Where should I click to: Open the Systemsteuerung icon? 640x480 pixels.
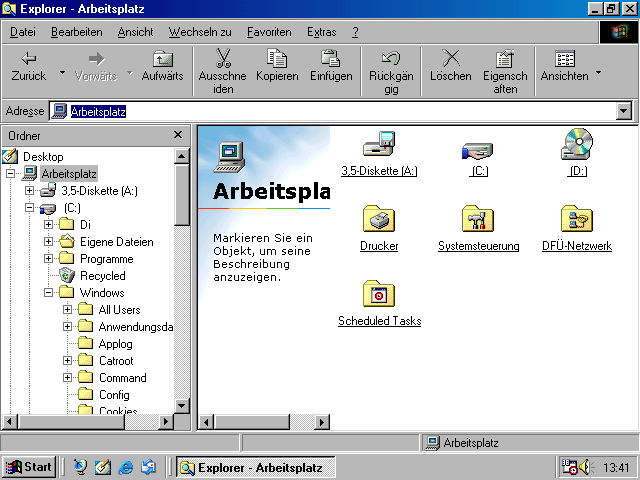click(478, 219)
